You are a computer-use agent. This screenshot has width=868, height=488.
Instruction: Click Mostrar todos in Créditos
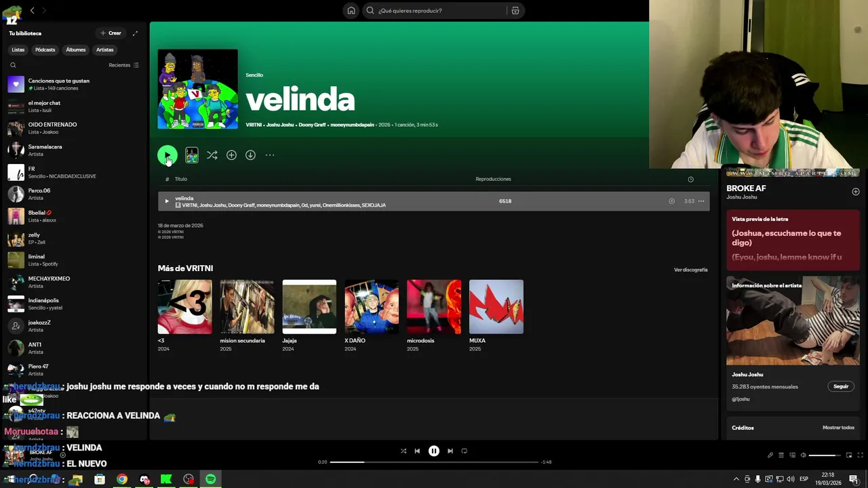coord(838,428)
